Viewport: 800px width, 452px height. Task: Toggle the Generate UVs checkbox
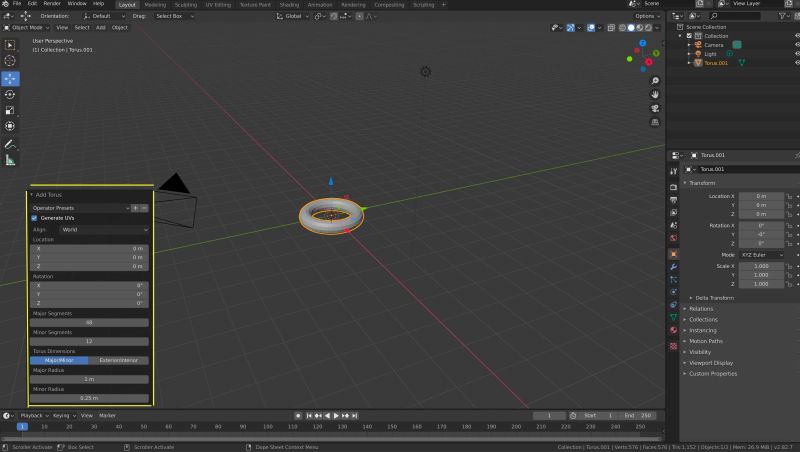point(34,218)
